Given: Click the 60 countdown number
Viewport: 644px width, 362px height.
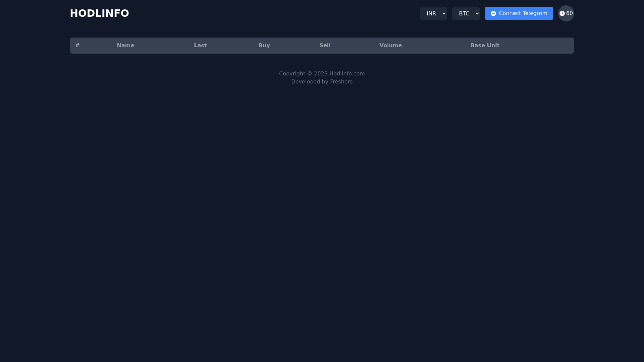Looking at the screenshot, I should pyautogui.click(x=569, y=13).
